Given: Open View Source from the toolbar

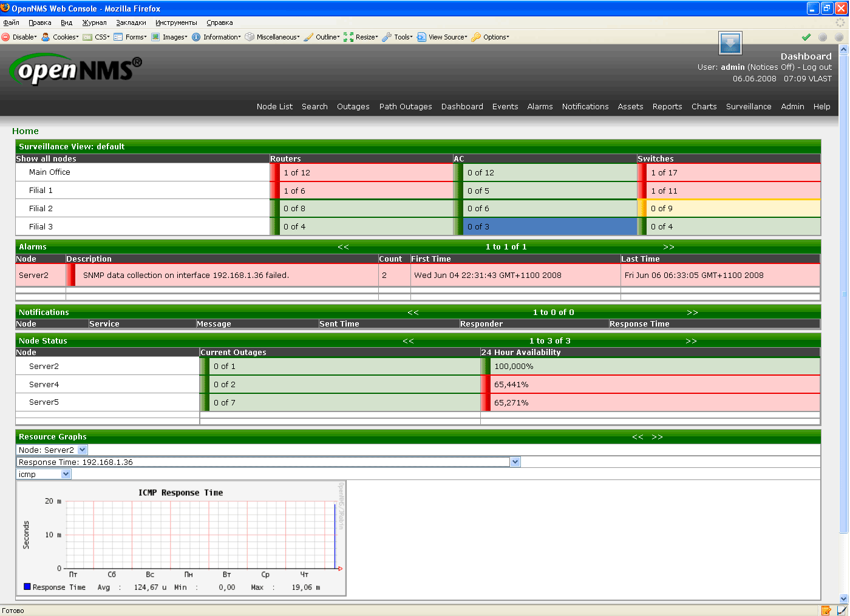Looking at the screenshot, I should [421, 37].
